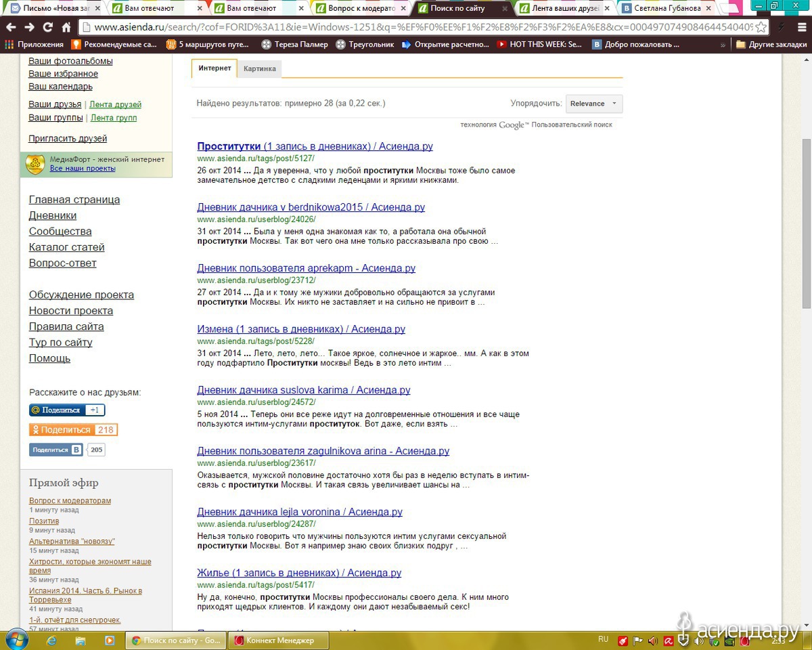Viewport: 812px width, 650px height.
Task: Click Ваши фотоальбомы link
Action: pos(70,61)
